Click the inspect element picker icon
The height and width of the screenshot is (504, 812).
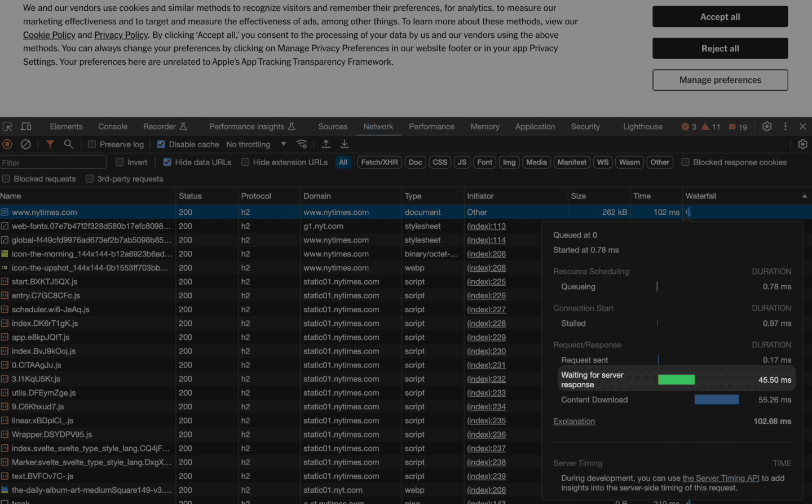(x=7, y=127)
